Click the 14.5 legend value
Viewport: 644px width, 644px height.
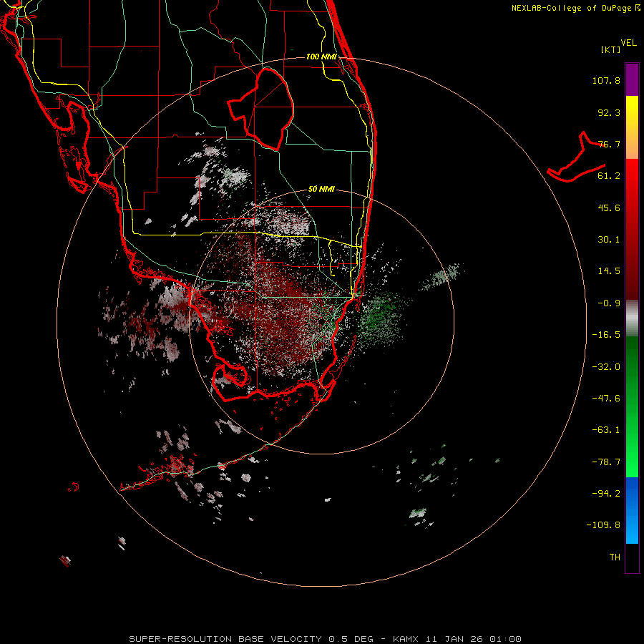coord(609,271)
